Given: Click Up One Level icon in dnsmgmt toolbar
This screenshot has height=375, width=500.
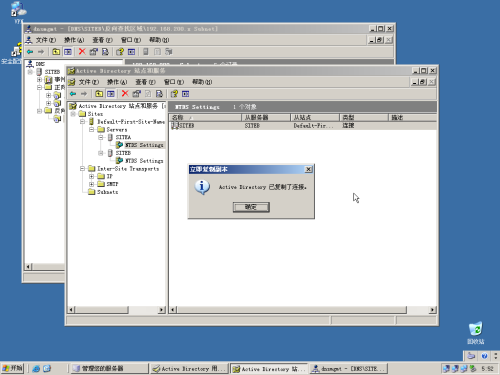Looking at the screenshot, I should (56, 52).
